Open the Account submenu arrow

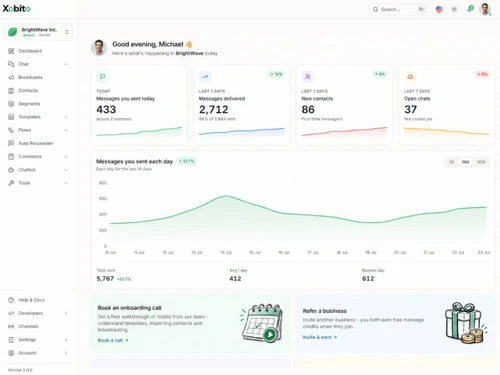coord(66,353)
